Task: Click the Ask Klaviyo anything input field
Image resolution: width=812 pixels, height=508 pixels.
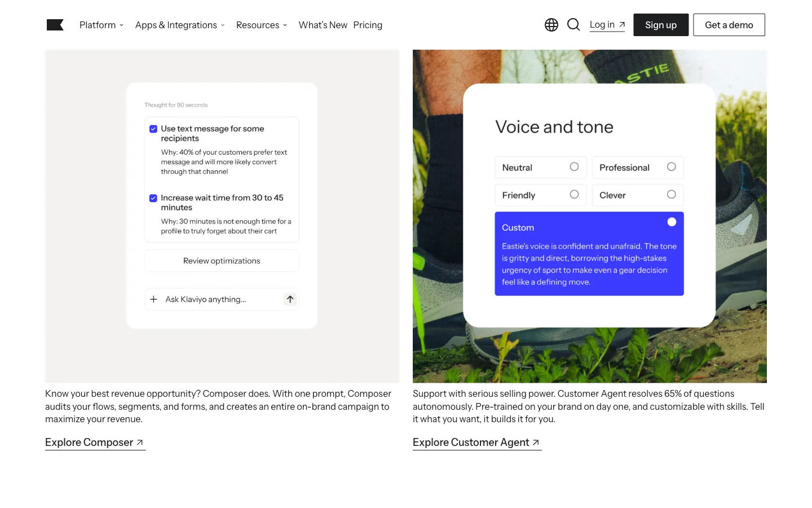Action: click(x=222, y=299)
